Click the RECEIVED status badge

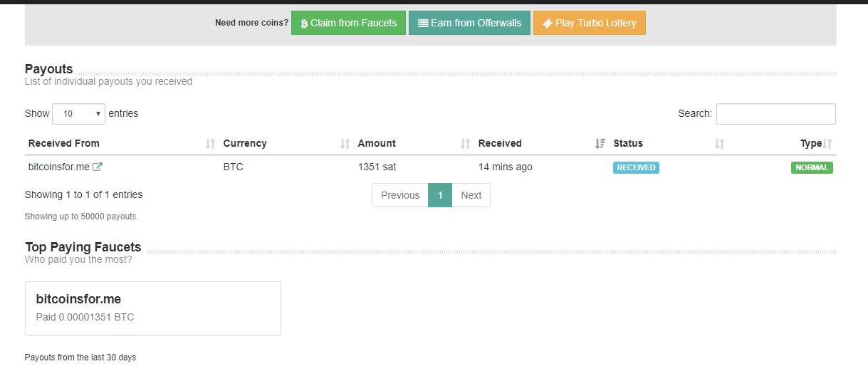click(636, 167)
